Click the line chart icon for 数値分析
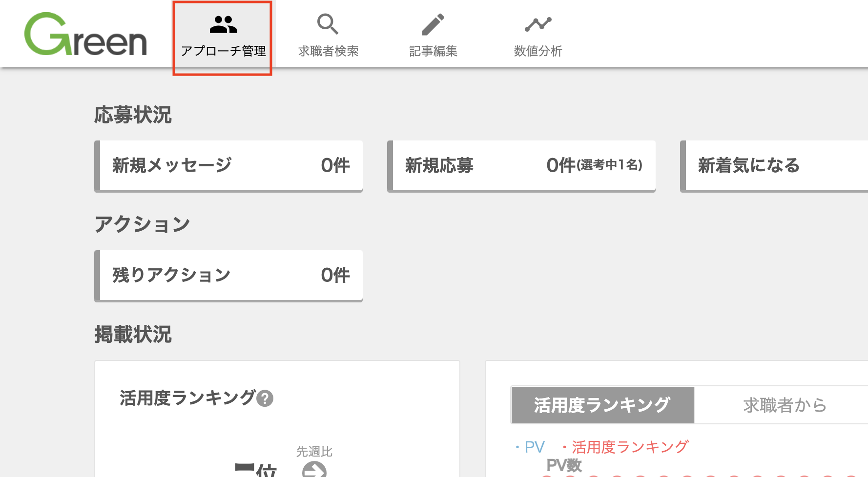 click(538, 24)
